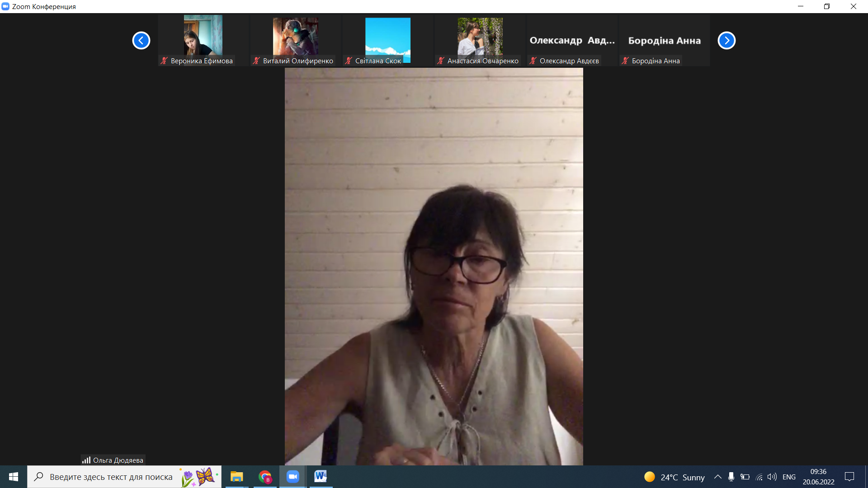Click muted mic icon for Виталий Олифиренко

click(256, 61)
